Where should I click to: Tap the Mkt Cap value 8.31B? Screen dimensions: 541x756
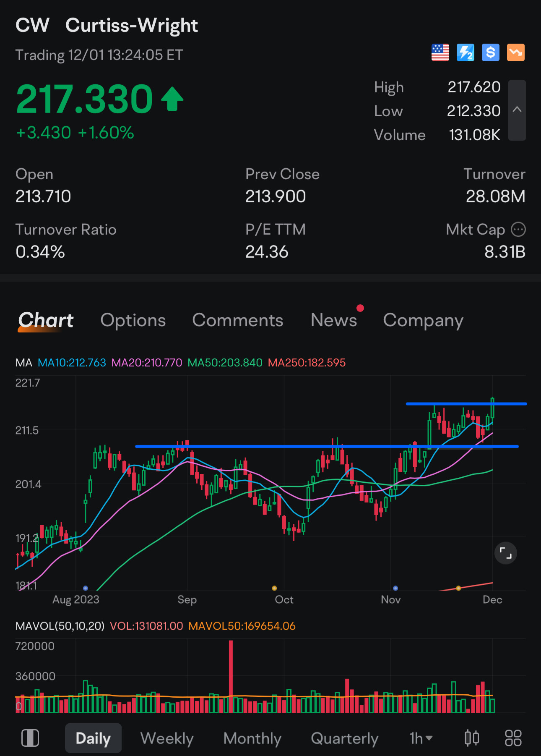tap(505, 252)
